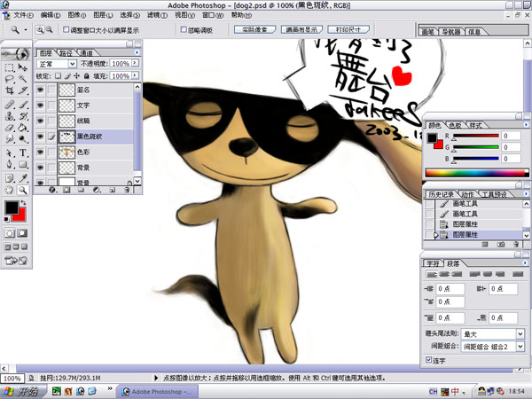Viewport: 532px width, 399px height.
Task: Click history panel new snapshot camera icon
Action: tap(500, 245)
